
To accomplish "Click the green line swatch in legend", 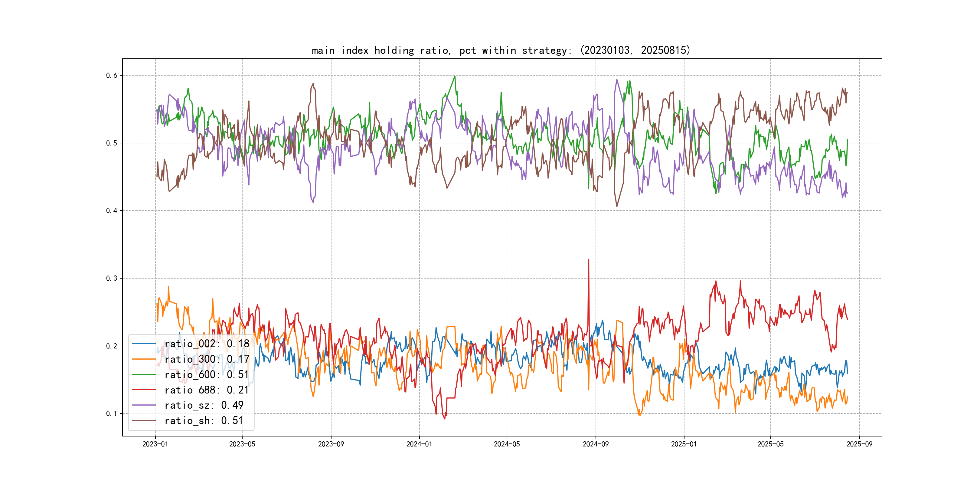I will tap(144, 374).
